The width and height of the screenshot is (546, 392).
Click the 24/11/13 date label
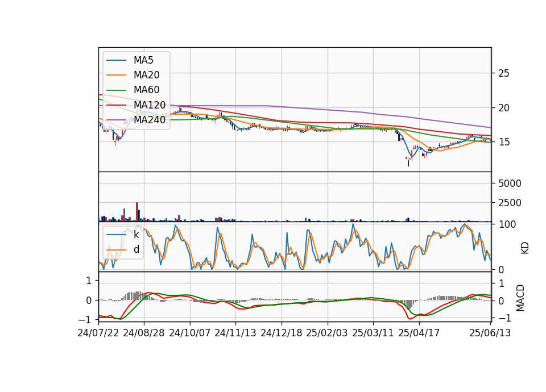235,333
